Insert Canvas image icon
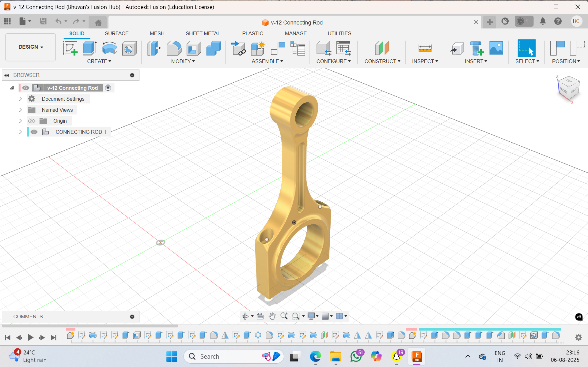Viewport: 588px width, 367px height. pyautogui.click(x=496, y=48)
